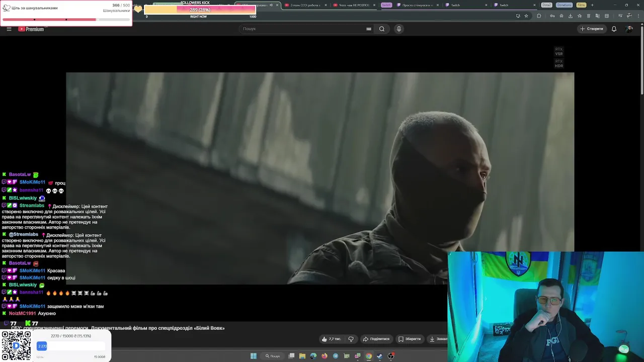The image size is (644, 362).
Task: Open the YouTube notifications bell
Action: (614, 29)
